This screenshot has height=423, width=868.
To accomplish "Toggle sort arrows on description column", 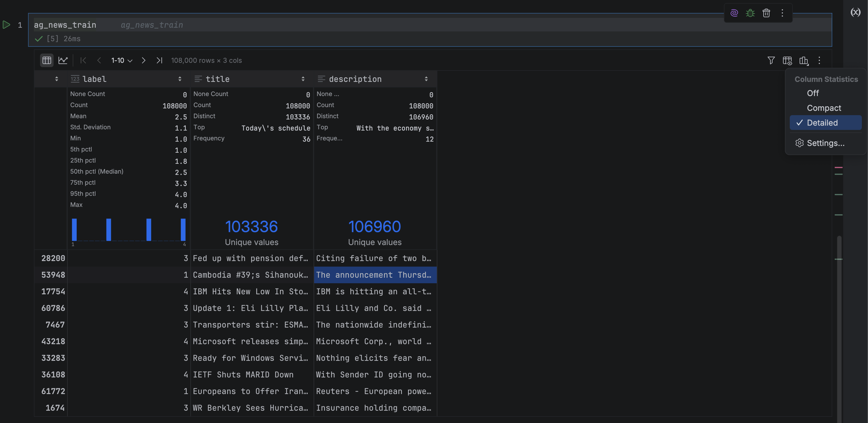I will pyautogui.click(x=426, y=79).
